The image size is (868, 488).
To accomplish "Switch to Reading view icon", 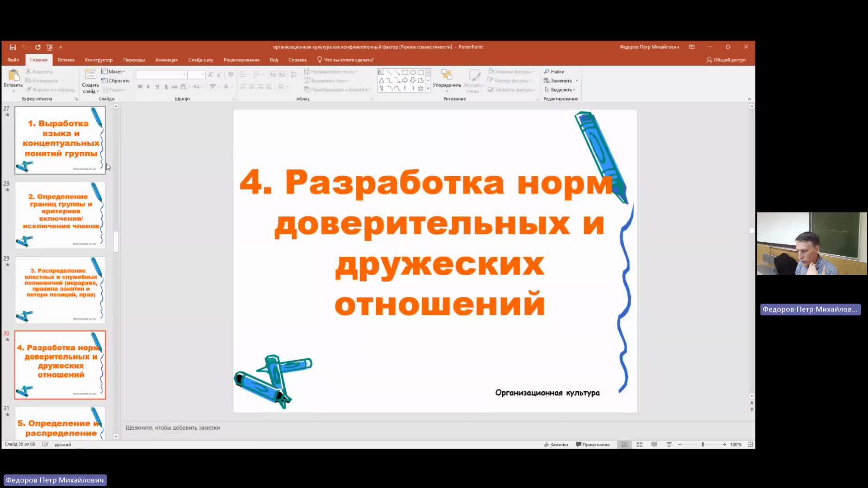I will click(654, 445).
